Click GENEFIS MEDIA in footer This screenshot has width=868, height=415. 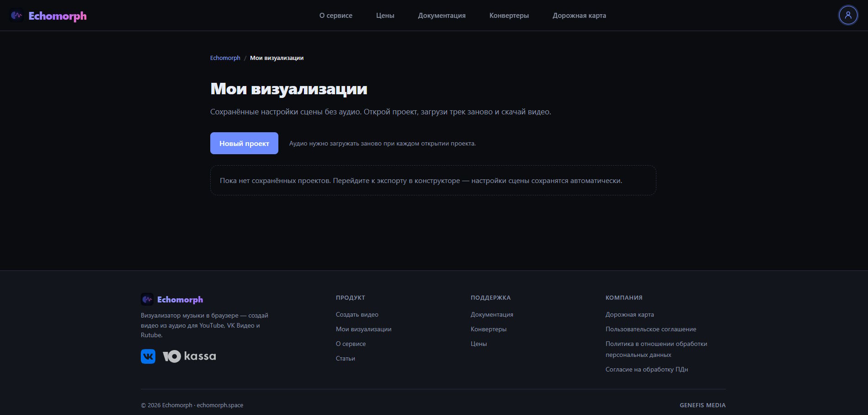pos(703,405)
